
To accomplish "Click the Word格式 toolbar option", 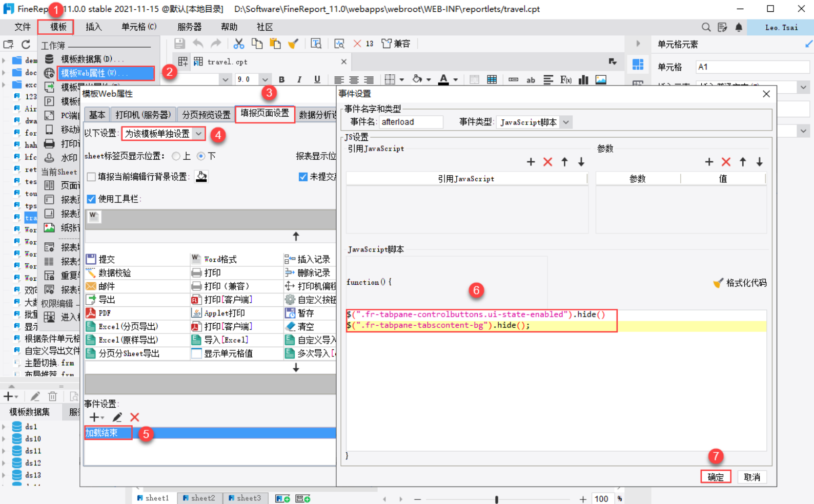I will click(214, 259).
